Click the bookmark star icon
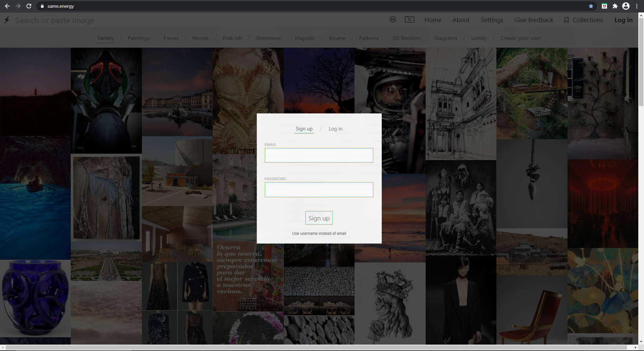Screen dimensions: 644x351 591,6
